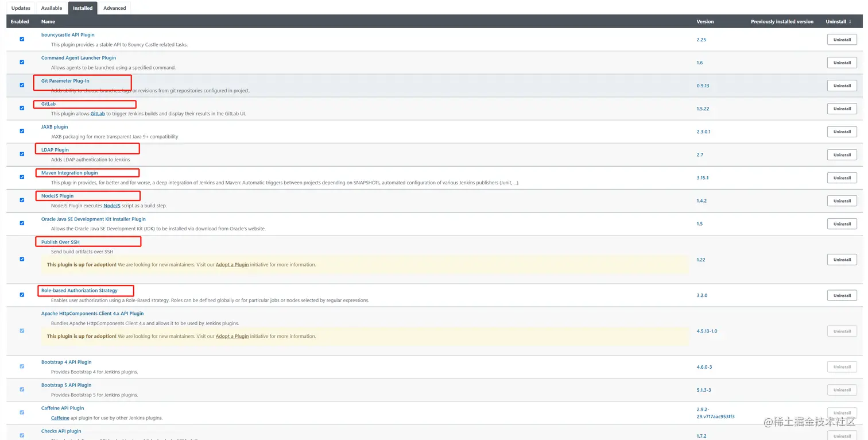Open the LDAP Plugin link
Viewport: 868px width, 440px height.
55,150
